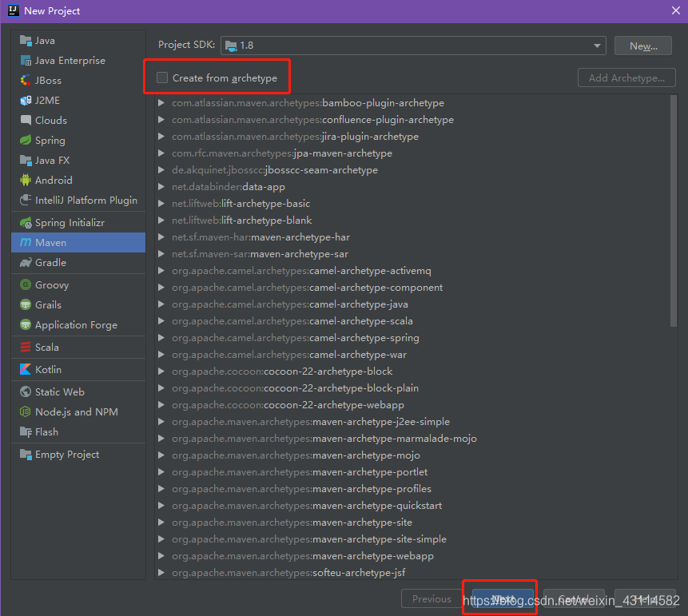Click the Java FX icon
688x616 pixels.
(26, 160)
